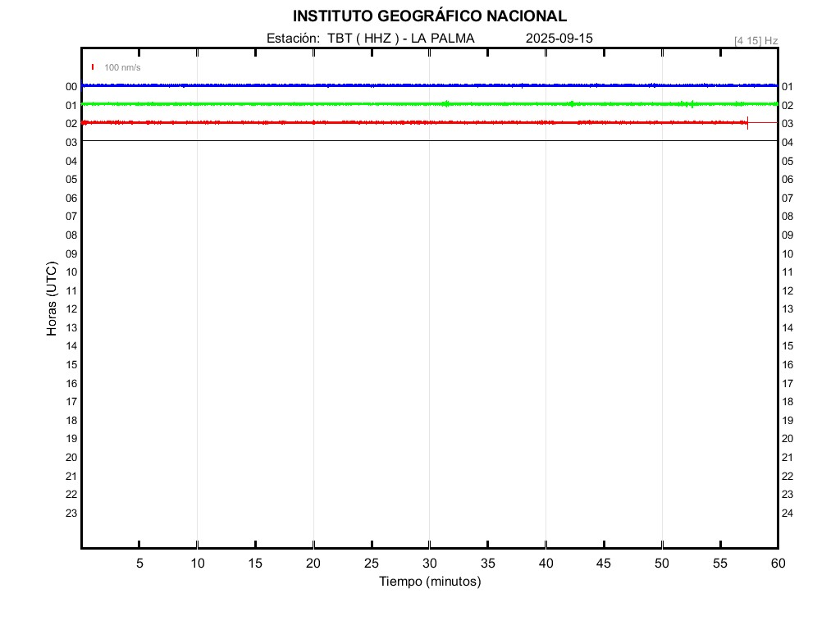This screenshot has width=840, height=630.
Task: Click left axis hour label 22
Action: (x=71, y=495)
